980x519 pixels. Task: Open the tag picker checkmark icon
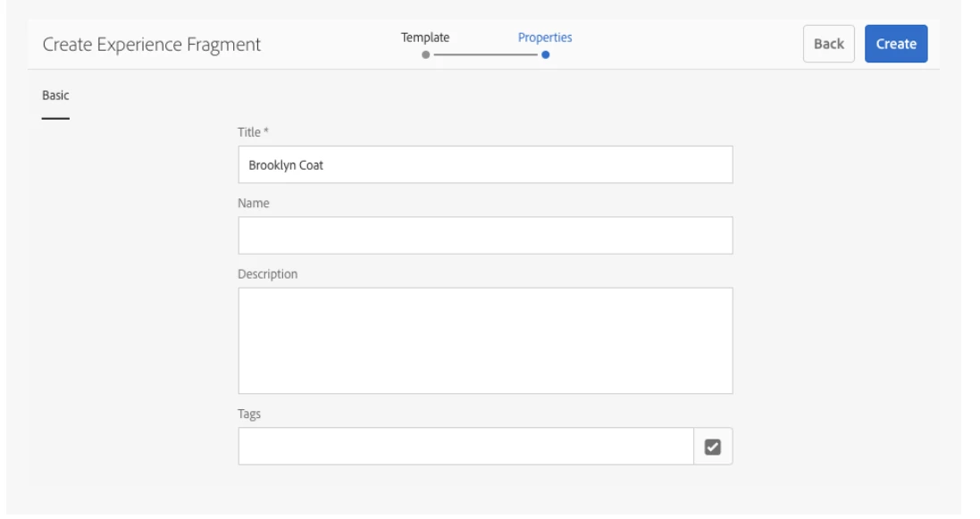(x=713, y=447)
